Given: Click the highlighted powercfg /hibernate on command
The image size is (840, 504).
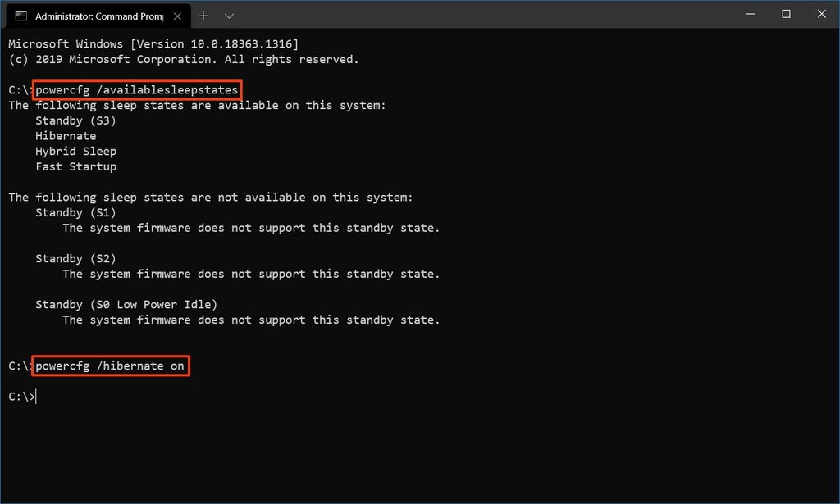Looking at the screenshot, I should click(111, 366).
